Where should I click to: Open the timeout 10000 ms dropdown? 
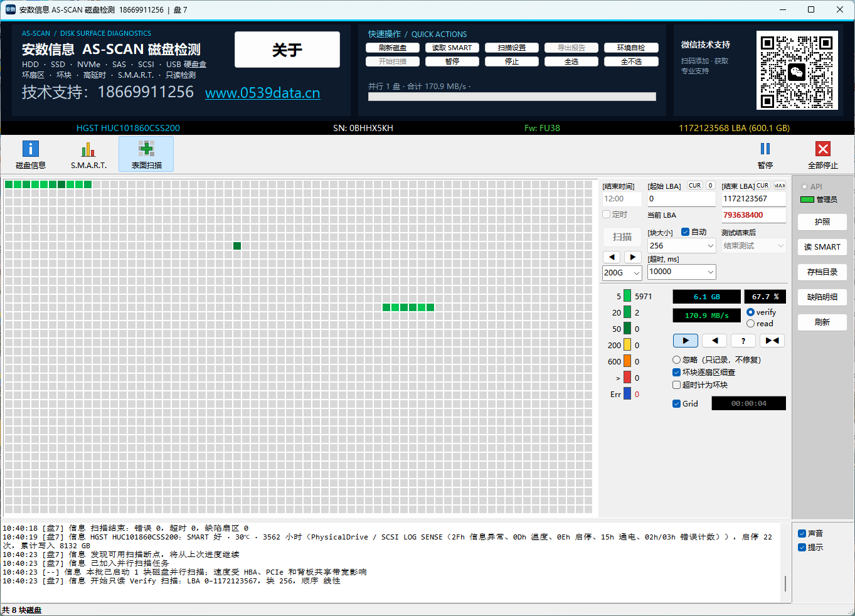[x=682, y=272]
